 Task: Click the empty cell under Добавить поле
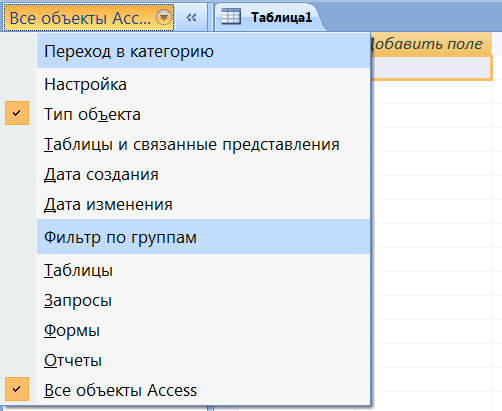431,68
